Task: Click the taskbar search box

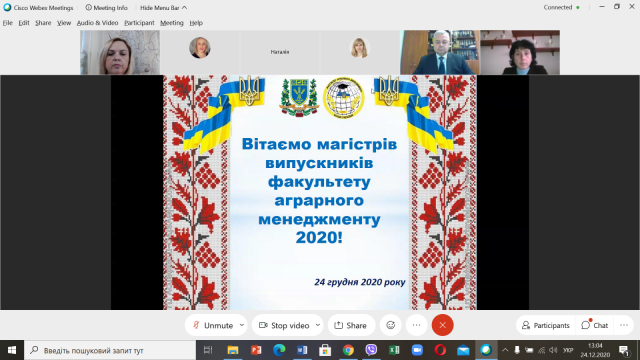Action: tap(110, 350)
